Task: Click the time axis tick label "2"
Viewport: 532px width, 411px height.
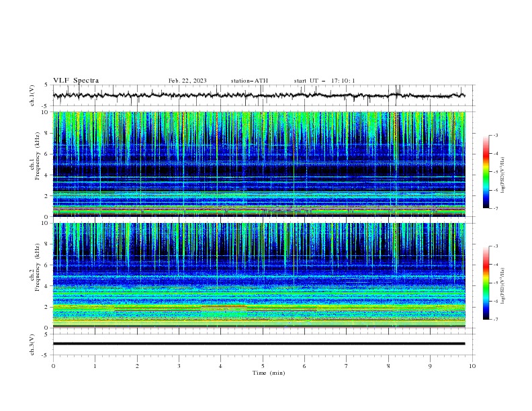Action: point(137,366)
